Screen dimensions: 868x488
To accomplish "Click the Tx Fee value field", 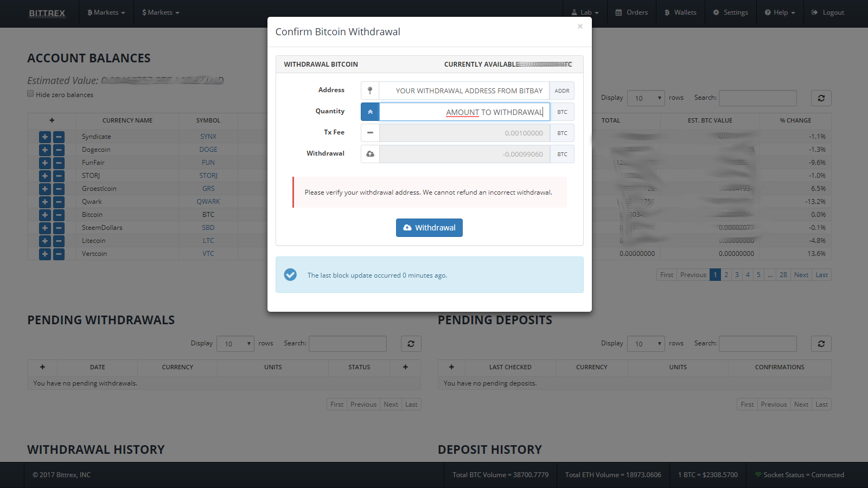I will 464,133.
